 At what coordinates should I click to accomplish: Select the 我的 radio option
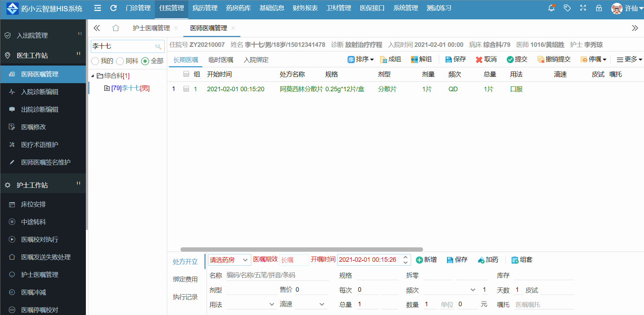tap(95, 61)
